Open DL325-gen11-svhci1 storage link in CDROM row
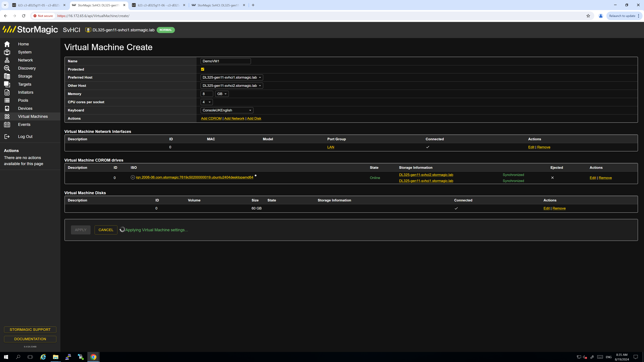This screenshot has height=362, width=644. pyautogui.click(x=426, y=181)
